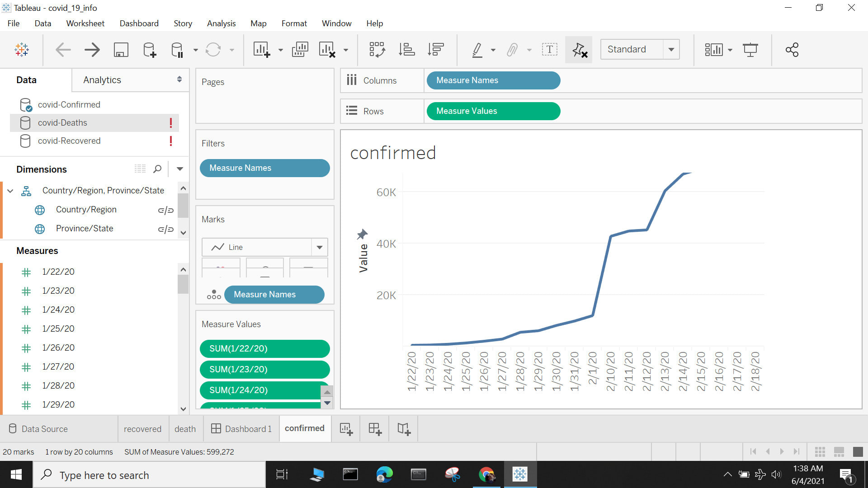
Task: Open dropdown next to clear sheet icon
Action: point(346,50)
